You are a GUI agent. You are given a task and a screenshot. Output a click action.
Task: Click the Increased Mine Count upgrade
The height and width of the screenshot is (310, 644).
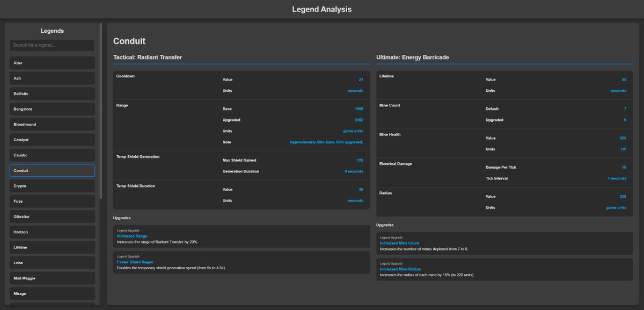click(400, 243)
